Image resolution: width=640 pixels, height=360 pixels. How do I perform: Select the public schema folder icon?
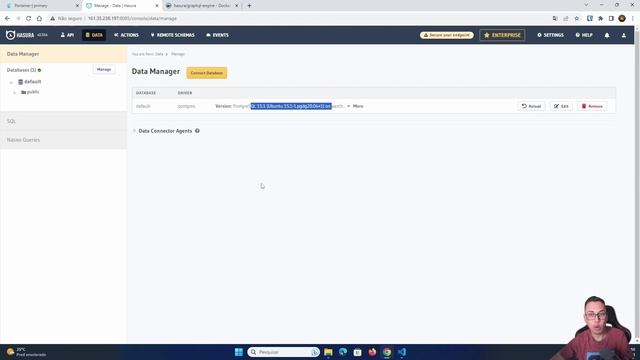coord(23,92)
